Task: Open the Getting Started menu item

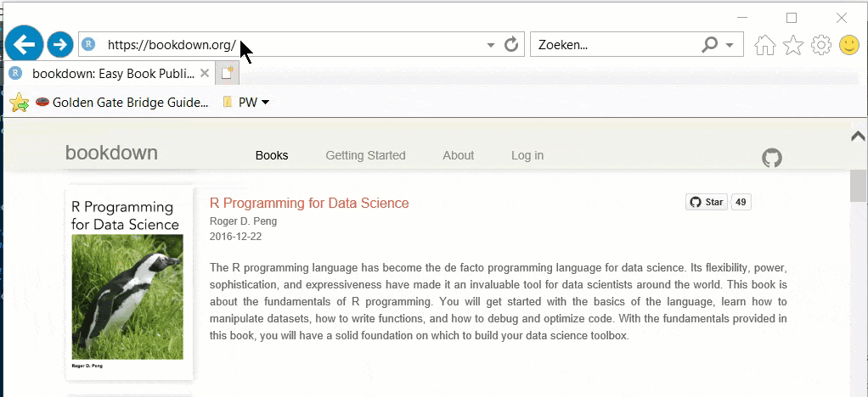Action: 365,155
